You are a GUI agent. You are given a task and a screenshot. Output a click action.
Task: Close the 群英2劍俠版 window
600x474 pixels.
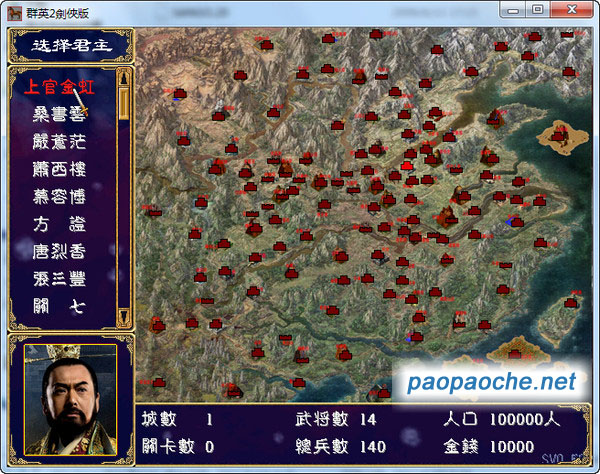tap(572, 10)
